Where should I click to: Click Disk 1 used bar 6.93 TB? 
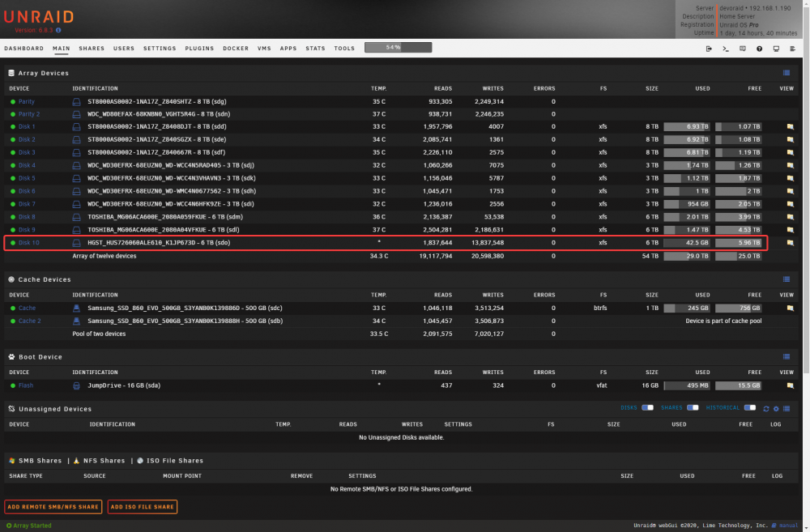[x=687, y=126]
